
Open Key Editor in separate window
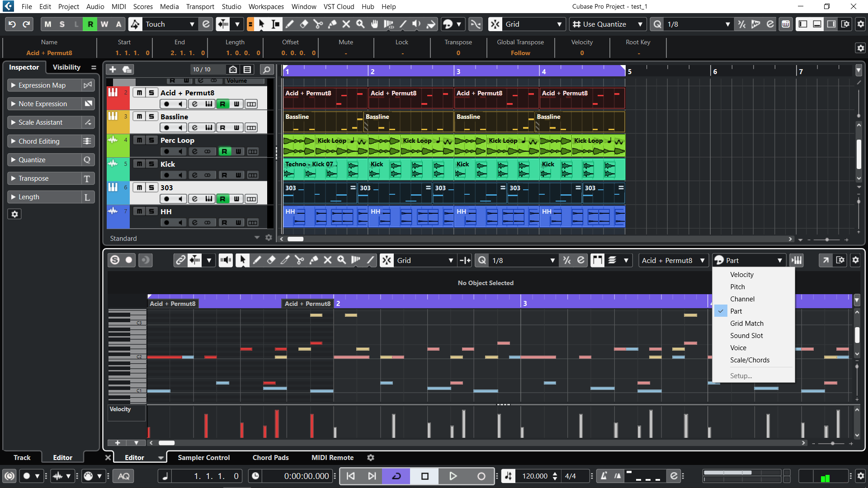pos(826,260)
